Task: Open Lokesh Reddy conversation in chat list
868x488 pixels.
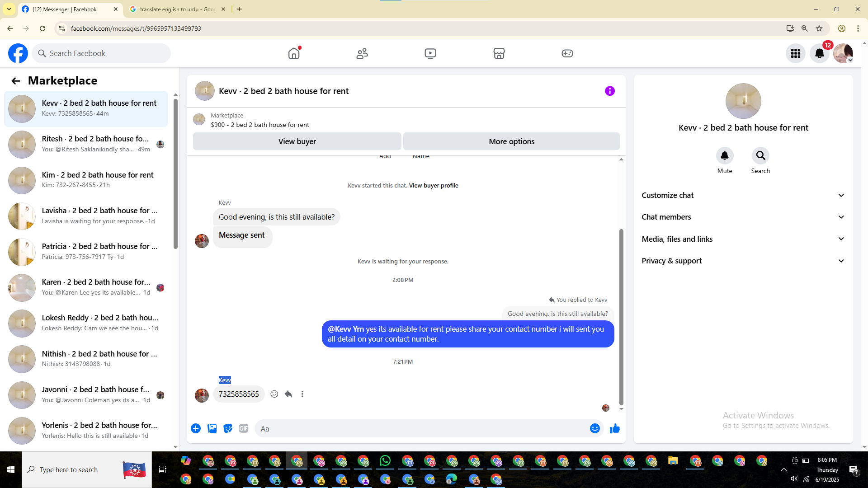Action: click(86, 324)
